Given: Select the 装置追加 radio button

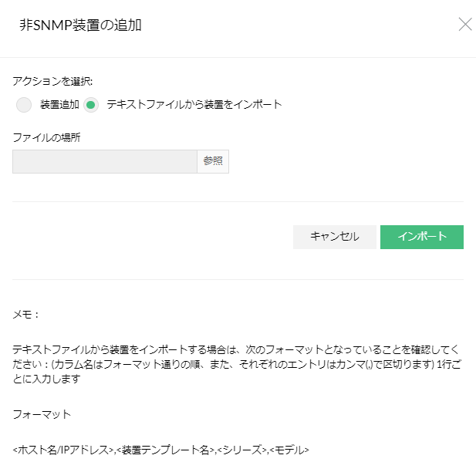Looking at the screenshot, I should [24, 105].
